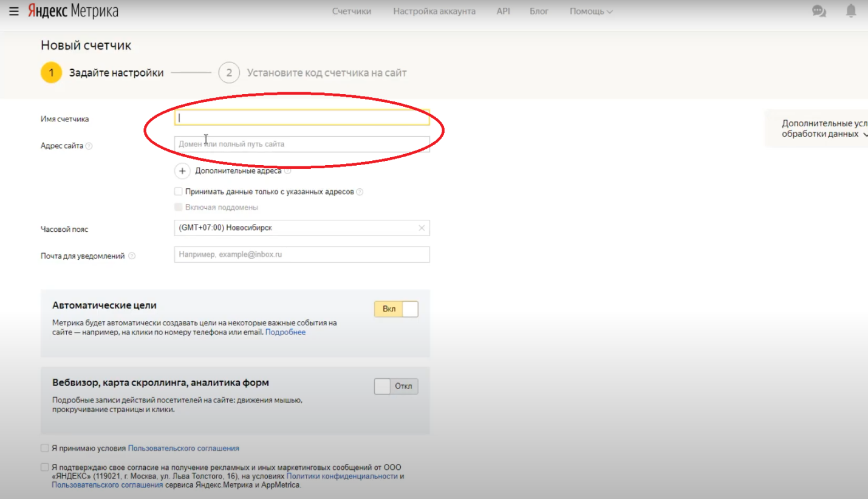Viewport: 868px width, 499px height.
Task: Go to the Счетчики menu item
Action: click(x=351, y=12)
